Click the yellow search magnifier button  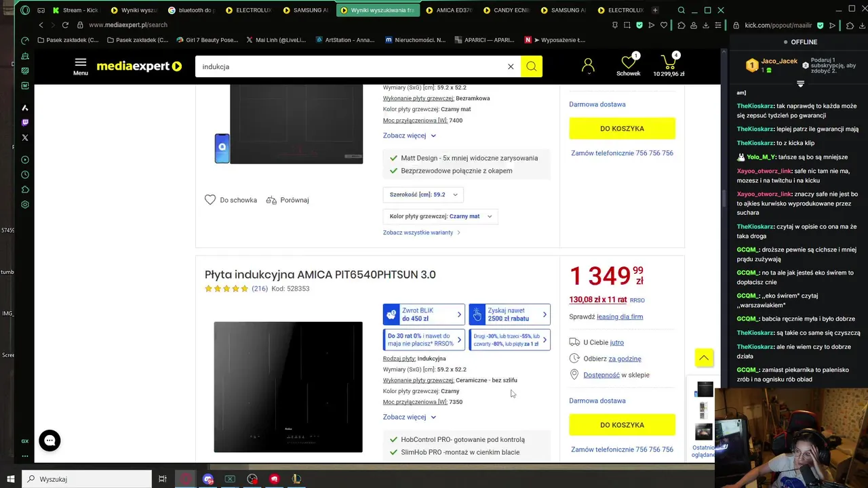532,66
